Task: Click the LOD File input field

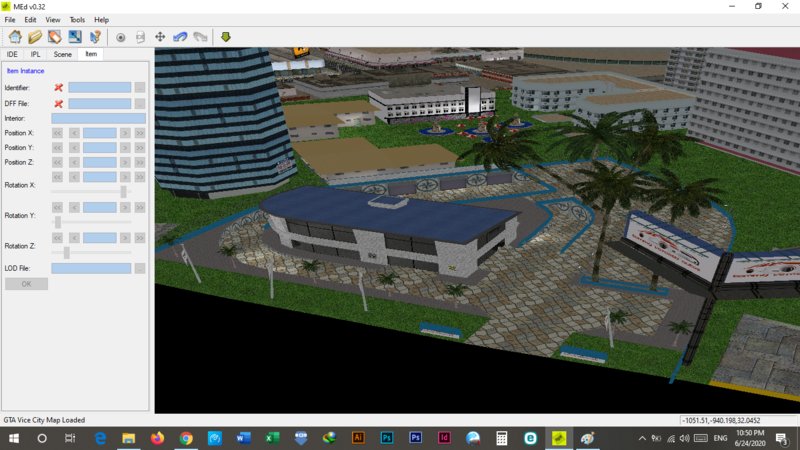Action: [x=91, y=268]
